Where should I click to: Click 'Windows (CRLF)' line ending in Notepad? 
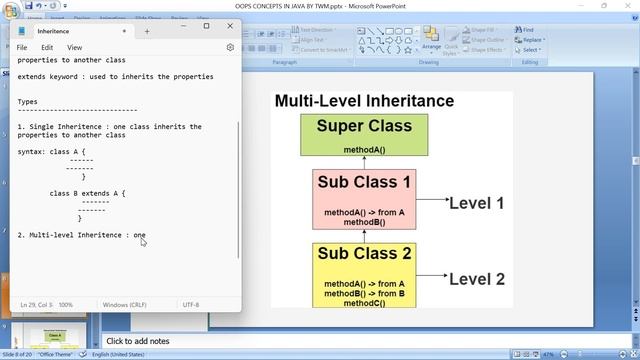click(x=124, y=304)
